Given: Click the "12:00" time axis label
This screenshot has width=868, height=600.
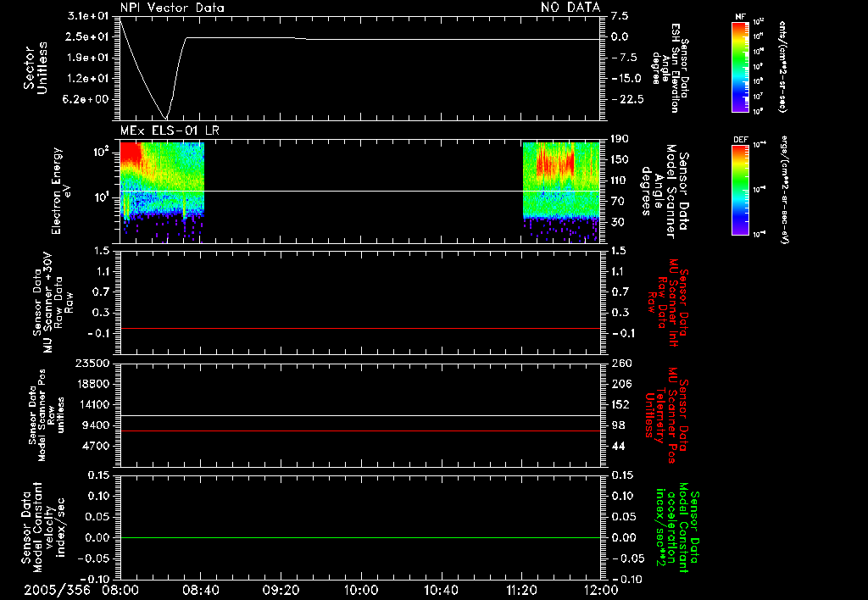Looking at the screenshot, I should coord(601,591).
